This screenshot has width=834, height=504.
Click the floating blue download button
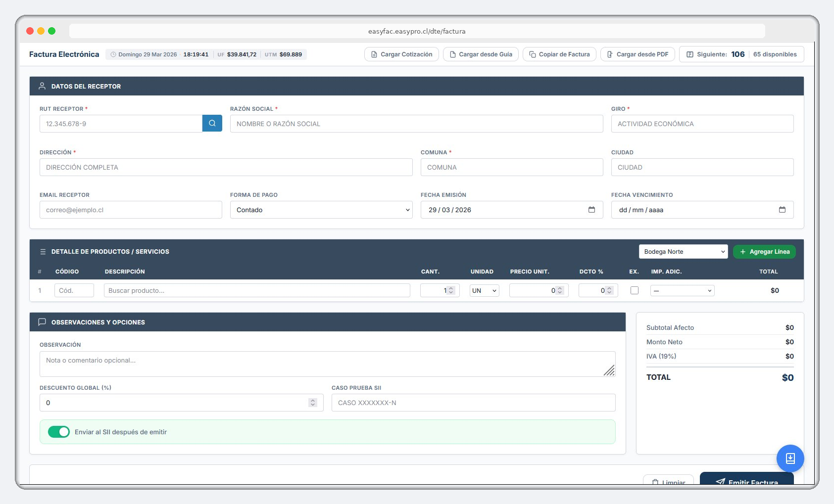click(790, 458)
